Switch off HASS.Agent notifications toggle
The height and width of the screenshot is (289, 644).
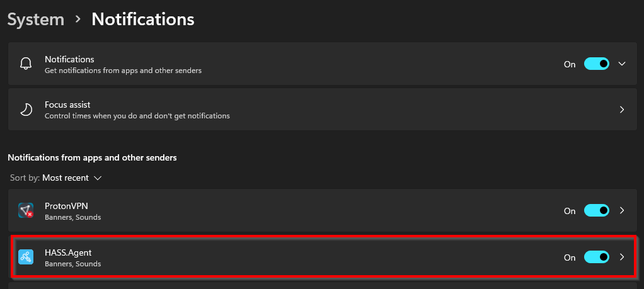tap(596, 257)
